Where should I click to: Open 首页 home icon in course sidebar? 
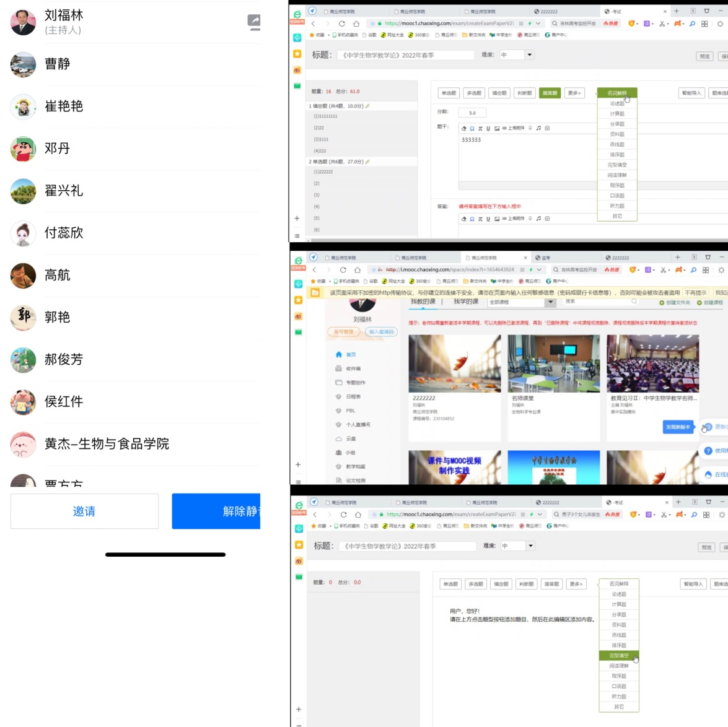click(339, 355)
